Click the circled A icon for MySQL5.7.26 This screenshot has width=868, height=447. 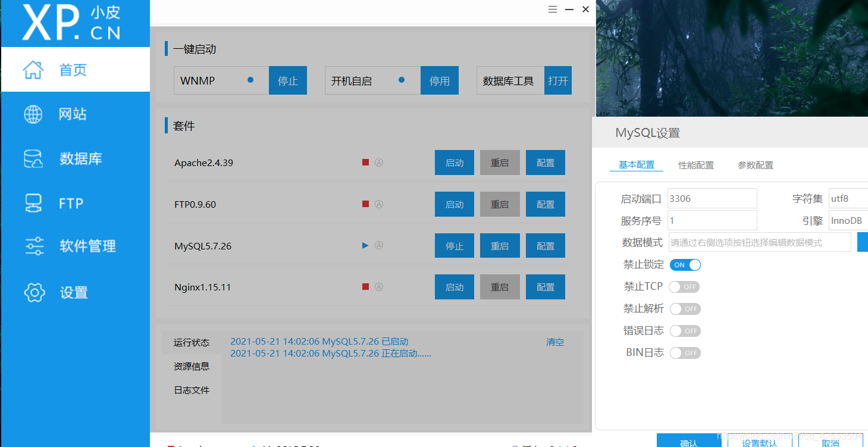(x=378, y=245)
